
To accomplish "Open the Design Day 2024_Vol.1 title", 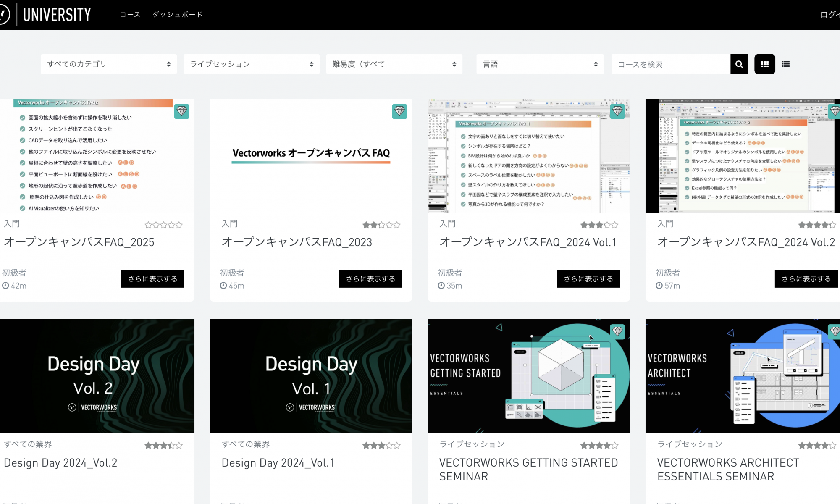I will (278, 463).
